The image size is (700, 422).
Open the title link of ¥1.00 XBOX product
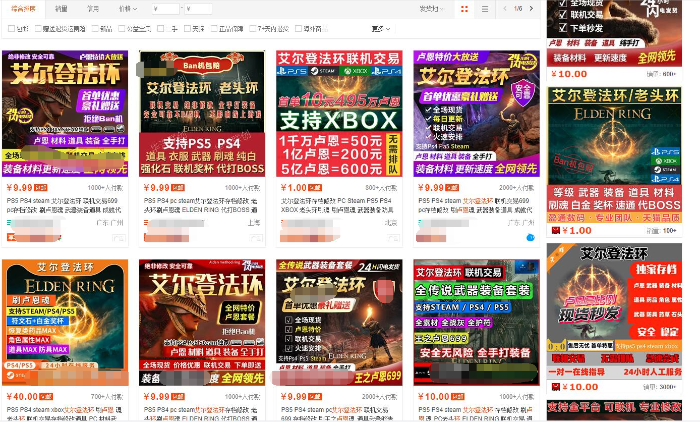337,205
